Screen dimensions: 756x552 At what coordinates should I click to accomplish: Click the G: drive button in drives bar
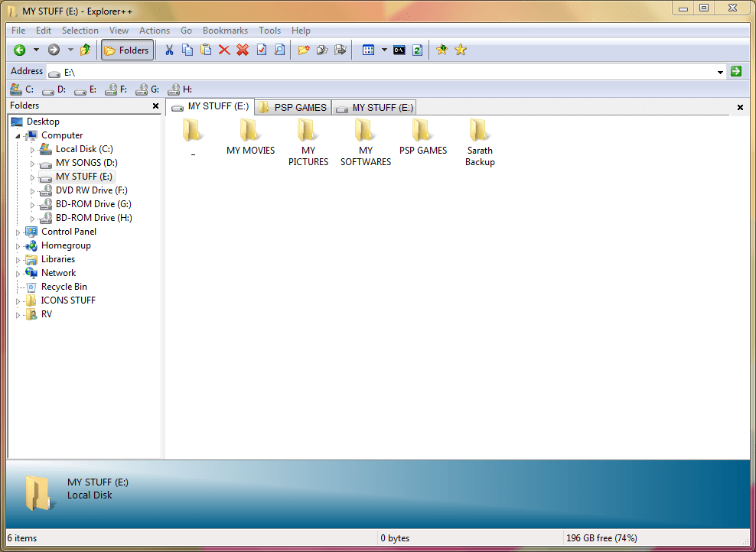point(148,89)
